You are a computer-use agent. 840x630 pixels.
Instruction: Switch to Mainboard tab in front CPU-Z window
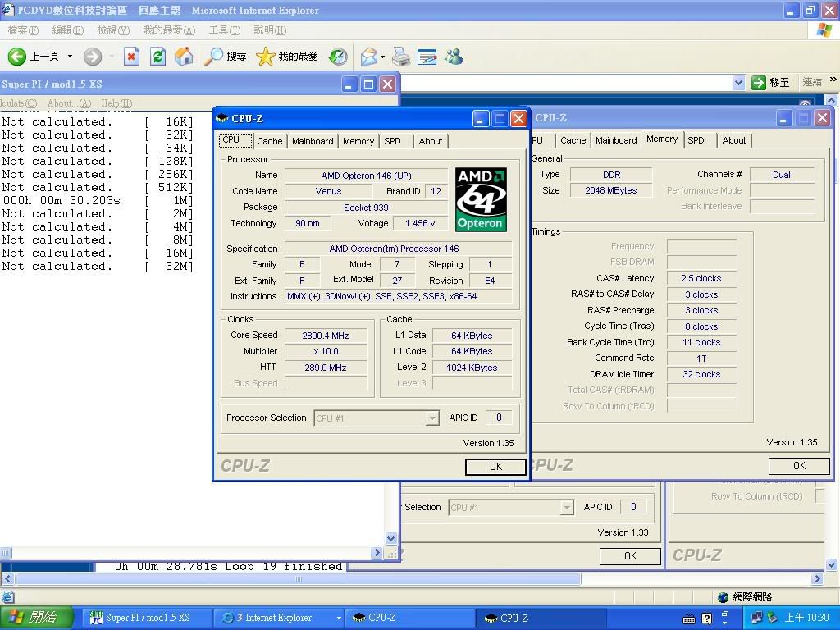pos(313,141)
